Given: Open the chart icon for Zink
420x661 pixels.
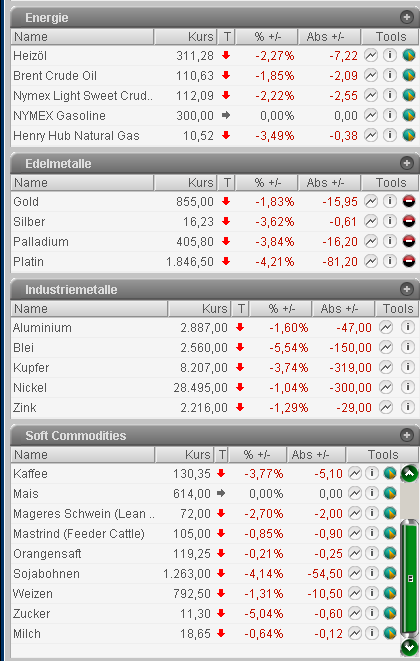Looking at the screenshot, I should tap(386, 407).
